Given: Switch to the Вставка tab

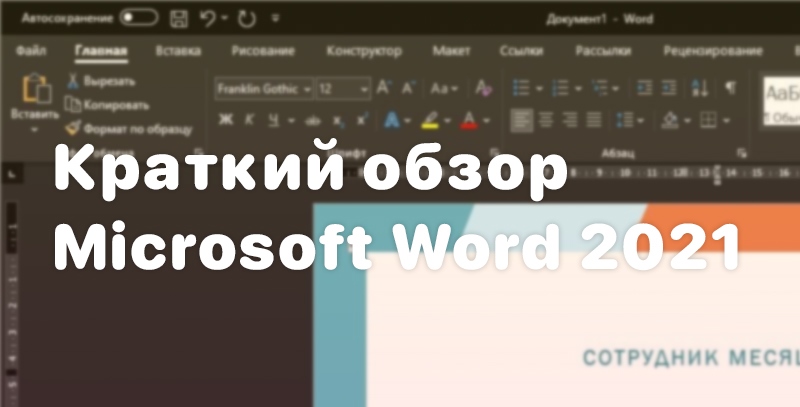Looking at the screenshot, I should (178, 51).
